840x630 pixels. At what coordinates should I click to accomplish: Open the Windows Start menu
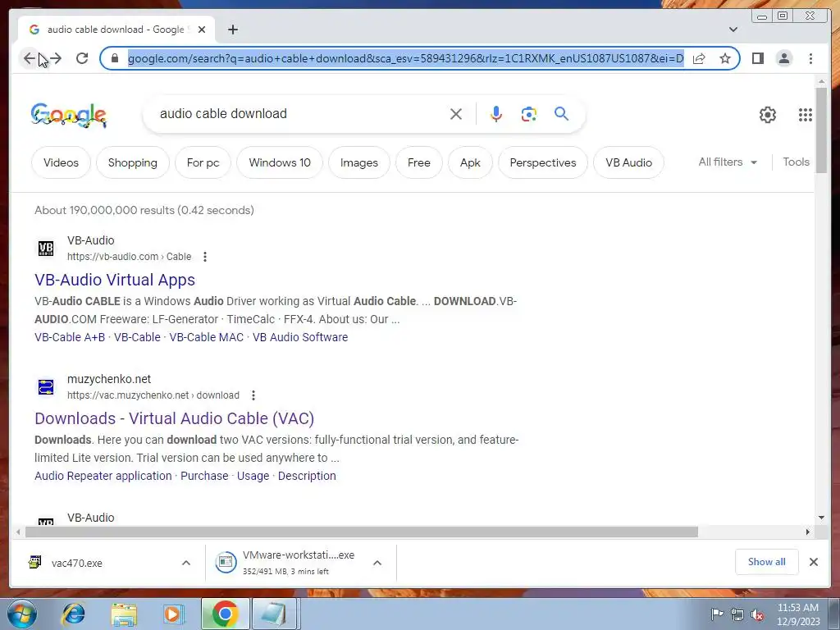point(22,614)
